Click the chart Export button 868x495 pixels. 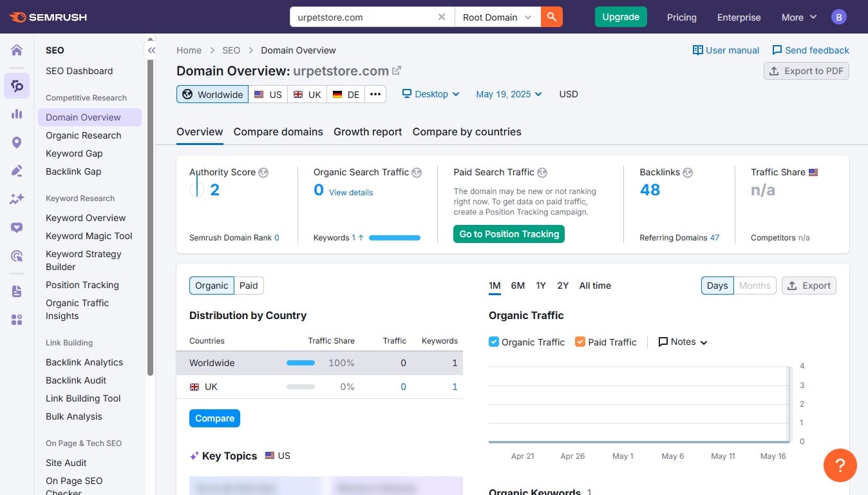click(809, 286)
